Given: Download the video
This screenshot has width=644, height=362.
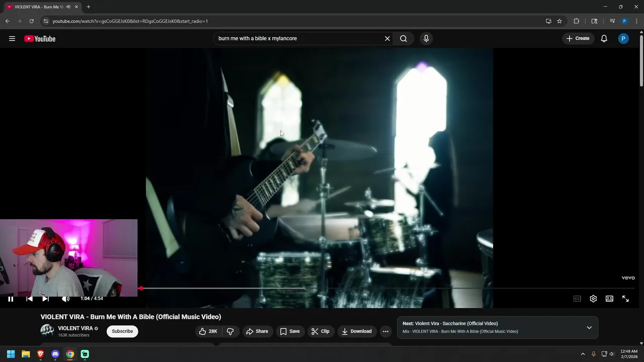Looking at the screenshot, I should pyautogui.click(x=356, y=331).
